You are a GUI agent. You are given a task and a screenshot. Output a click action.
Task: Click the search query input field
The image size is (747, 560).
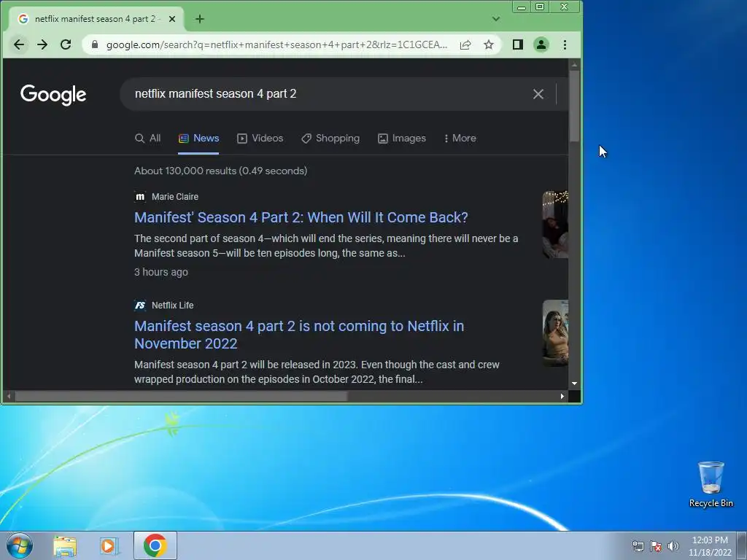tap(329, 94)
